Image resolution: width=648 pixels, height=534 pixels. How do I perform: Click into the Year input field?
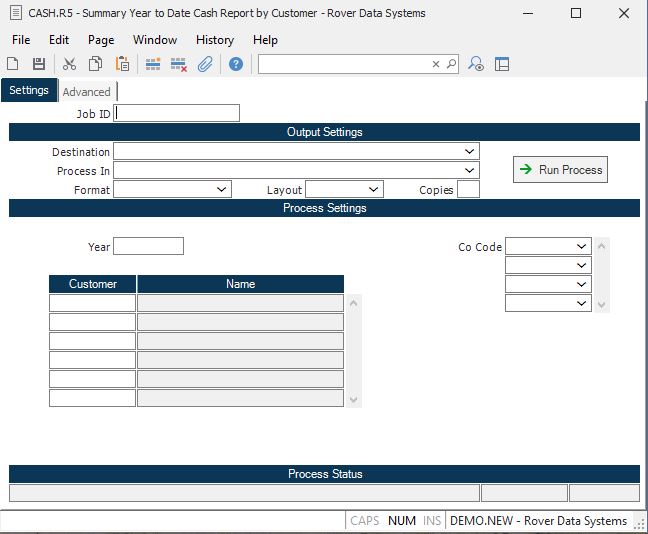coord(148,246)
